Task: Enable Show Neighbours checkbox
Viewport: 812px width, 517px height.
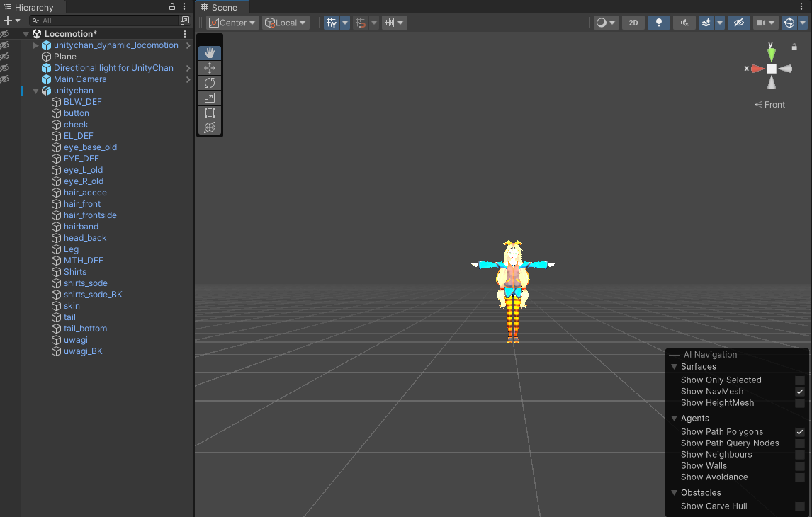Action: point(799,455)
